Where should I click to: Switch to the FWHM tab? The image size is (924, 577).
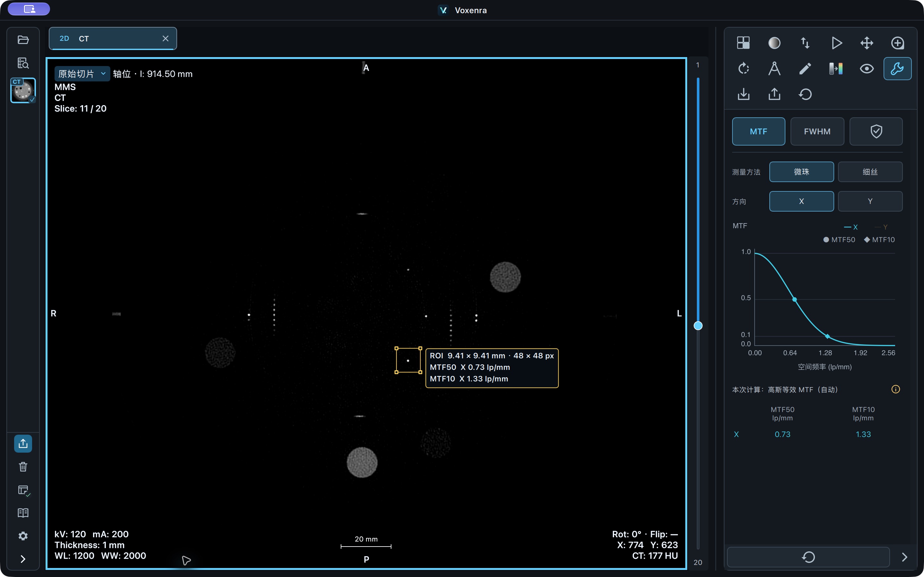tap(817, 131)
